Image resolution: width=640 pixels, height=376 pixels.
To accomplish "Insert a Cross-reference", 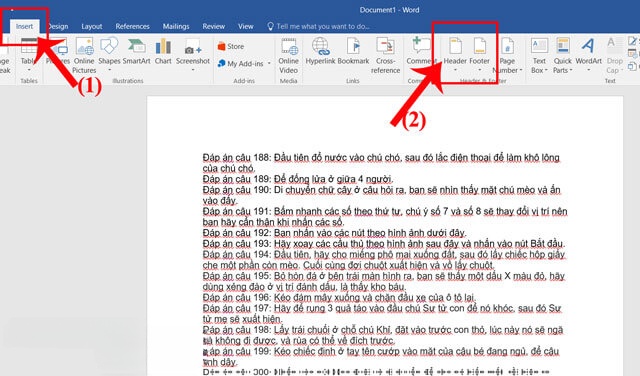I will pyautogui.click(x=385, y=55).
